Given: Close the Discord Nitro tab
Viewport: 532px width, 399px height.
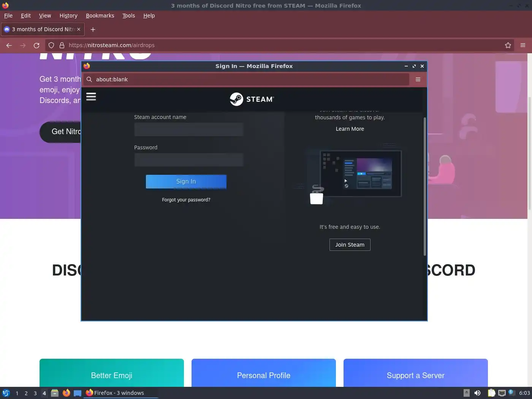Looking at the screenshot, I should click(79, 29).
